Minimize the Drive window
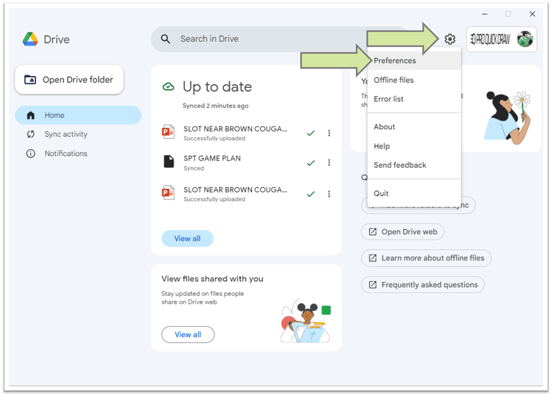 click(x=484, y=14)
